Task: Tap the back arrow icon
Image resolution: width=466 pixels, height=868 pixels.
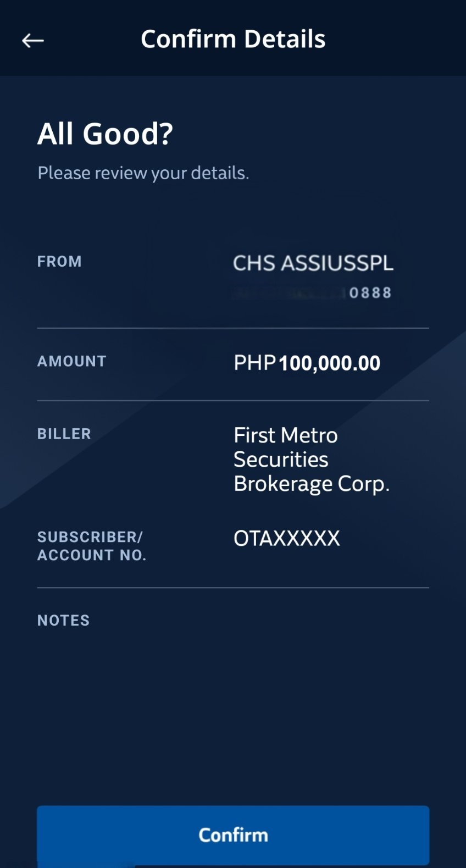Action: pyautogui.click(x=33, y=40)
